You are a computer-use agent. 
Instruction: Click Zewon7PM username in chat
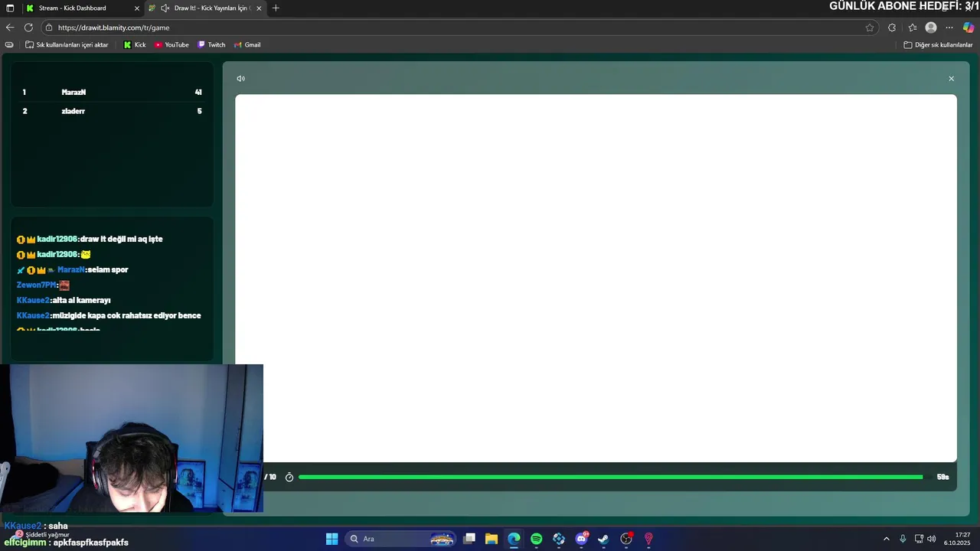click(36, 285)
